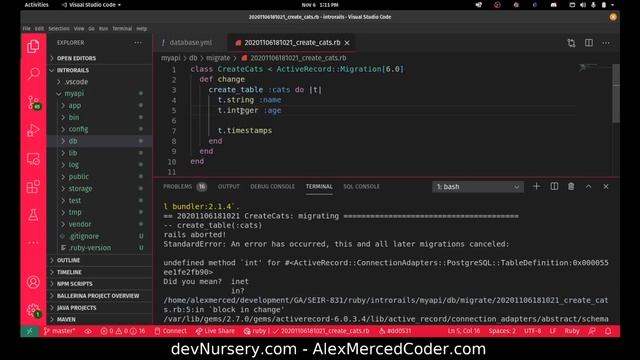Open the Accounts menu icon
This screenshot has width=640, height=360.
pos(33,282)
